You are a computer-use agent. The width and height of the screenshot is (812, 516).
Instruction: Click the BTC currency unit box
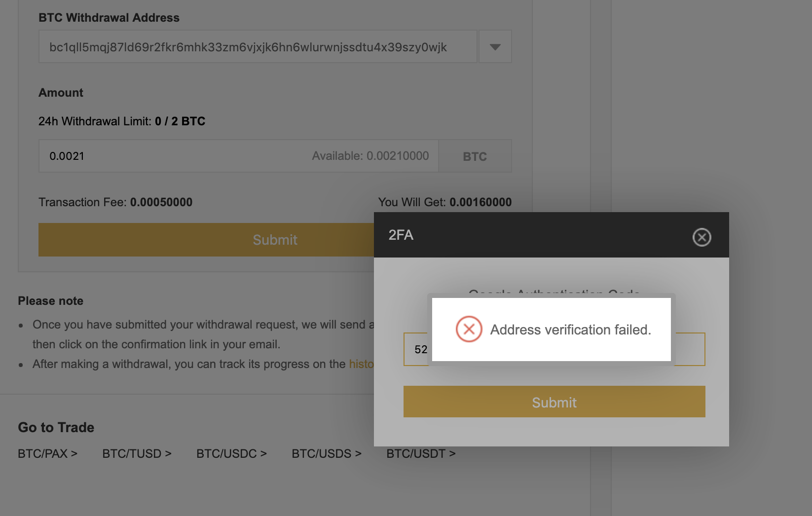coord(475,156)
